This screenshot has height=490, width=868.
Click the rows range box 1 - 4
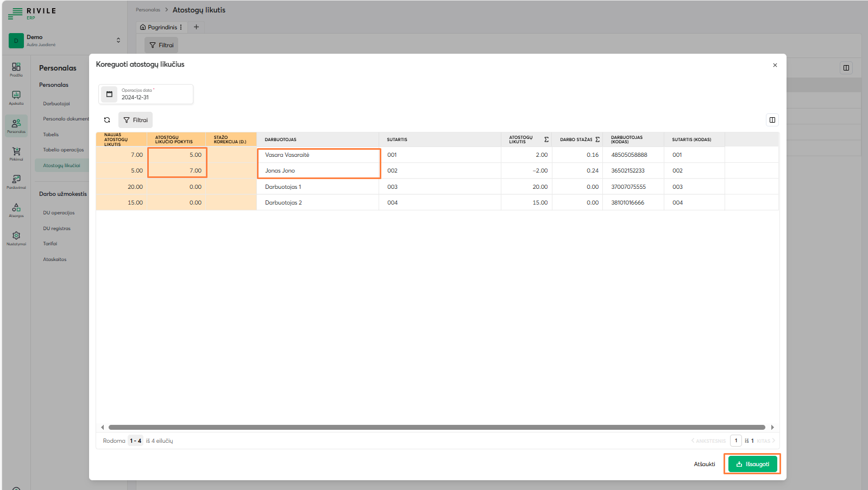click(136, 441)
